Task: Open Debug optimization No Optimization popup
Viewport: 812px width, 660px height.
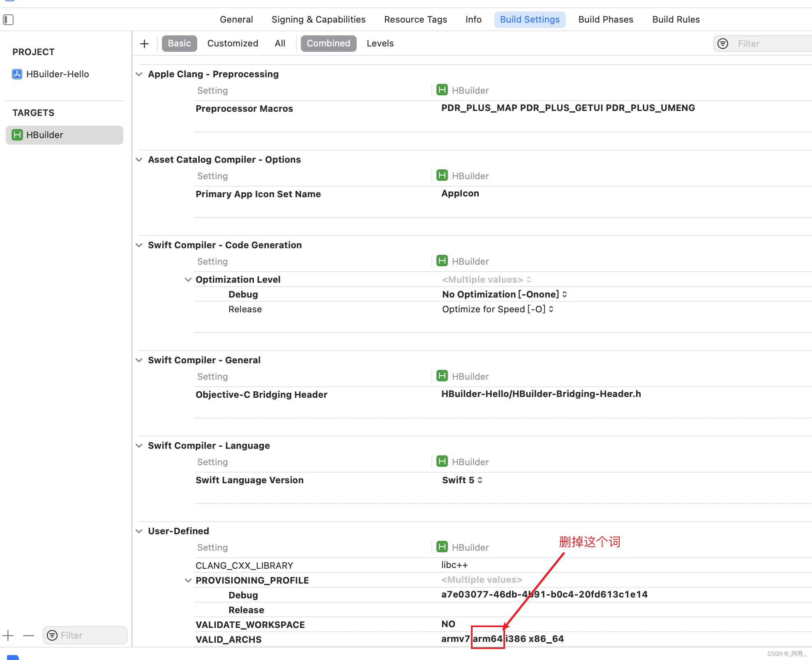Action: [x=505, y=294]
